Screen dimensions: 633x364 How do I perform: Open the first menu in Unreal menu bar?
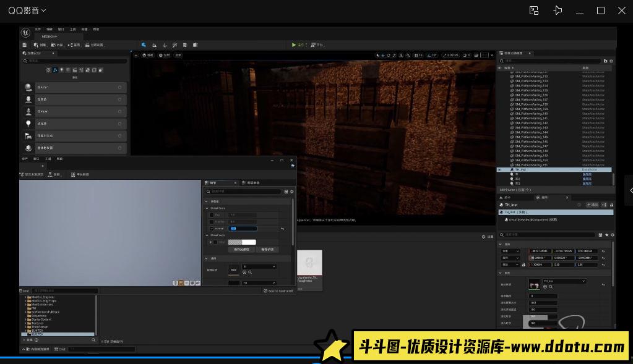pos(38,29)
